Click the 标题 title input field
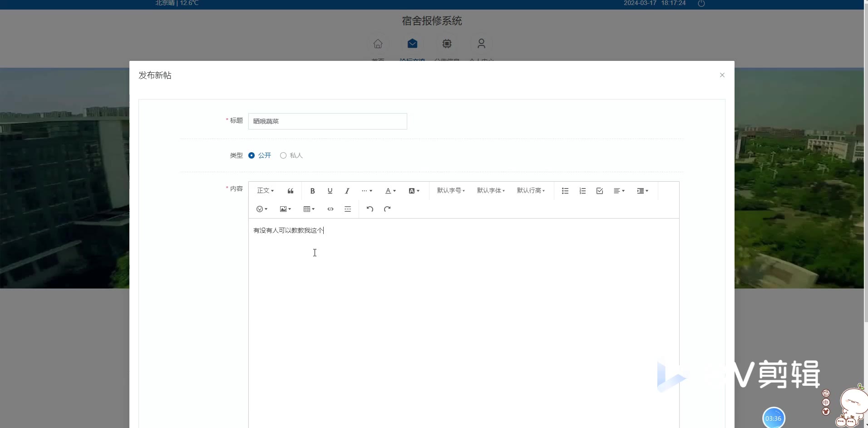The image size is (868, 428). click(328, 121)
